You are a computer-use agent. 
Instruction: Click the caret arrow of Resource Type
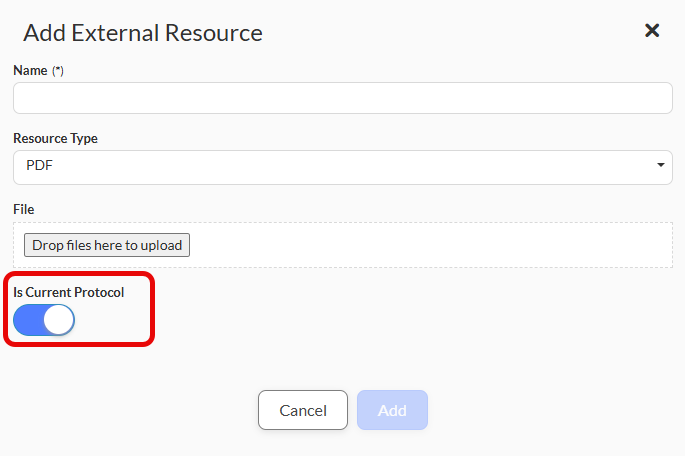(x=661, y=165)
